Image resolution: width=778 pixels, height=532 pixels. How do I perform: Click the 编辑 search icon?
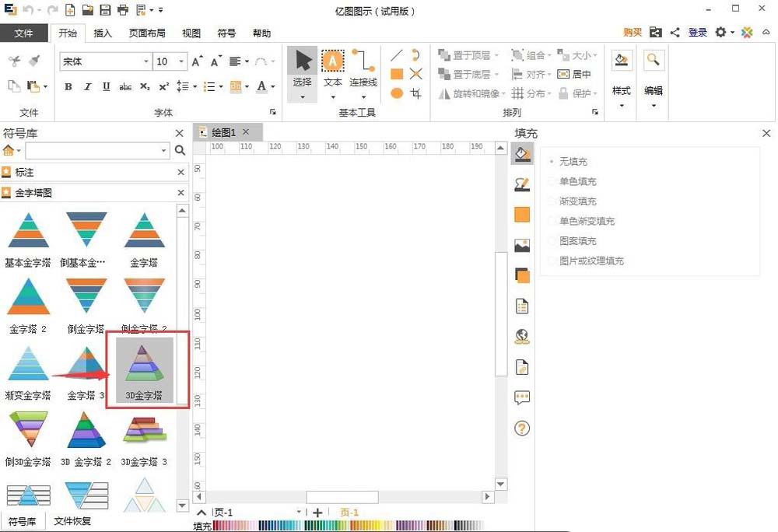point(654,59)
